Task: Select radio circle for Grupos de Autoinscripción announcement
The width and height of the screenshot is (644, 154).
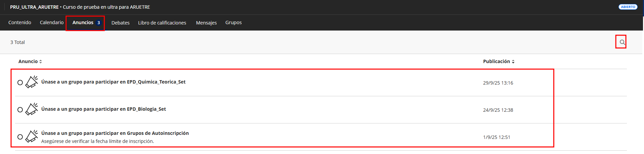Action: coord(20,137)
